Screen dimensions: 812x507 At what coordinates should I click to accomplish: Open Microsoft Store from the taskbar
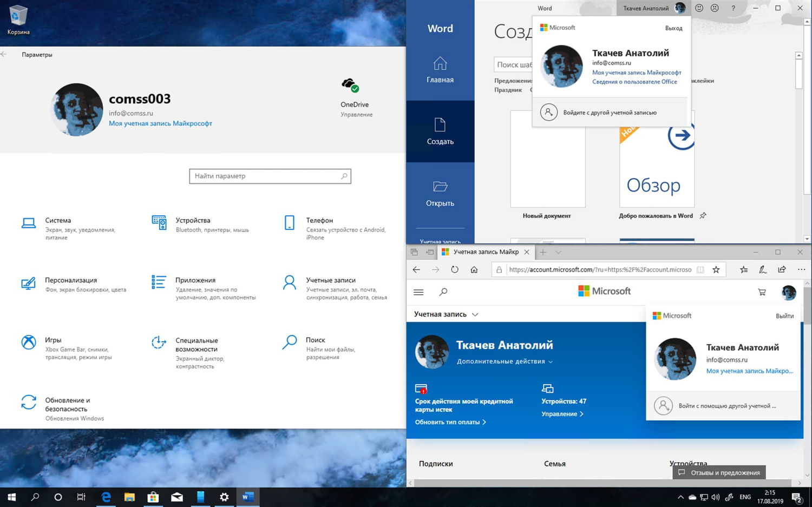pyautogui.click(x=153, y=497)
